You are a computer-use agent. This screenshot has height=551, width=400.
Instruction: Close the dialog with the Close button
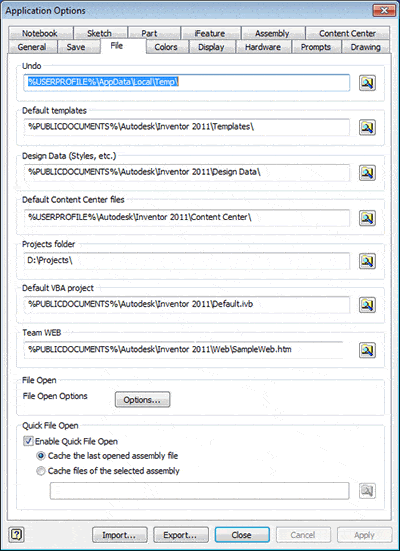tap(242, 535)
